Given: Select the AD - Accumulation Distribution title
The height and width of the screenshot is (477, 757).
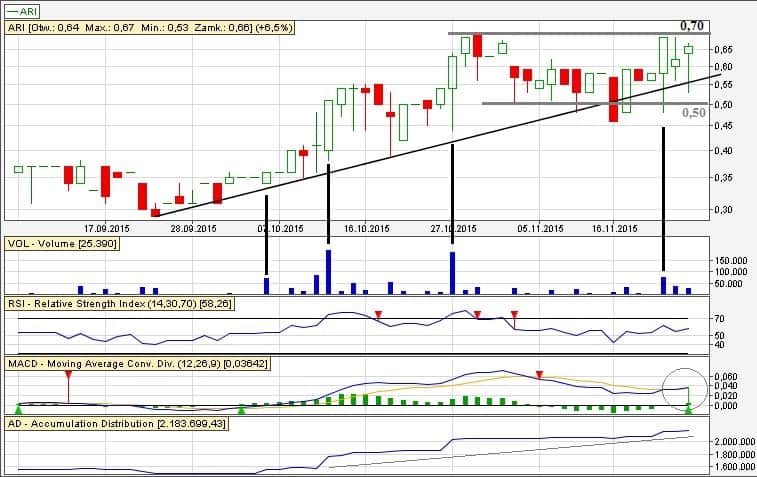Looking at the screenshot, I should pos(117,424).
